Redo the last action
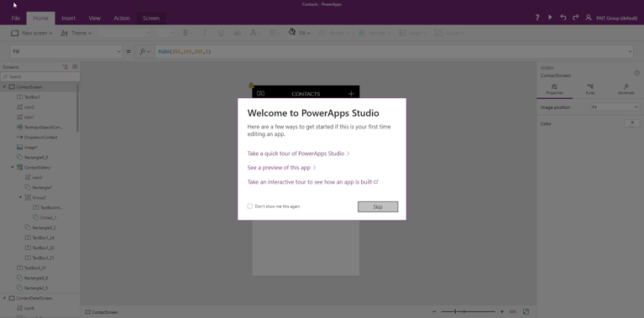Image resolution: width=644 pixels, height=318 pixels. click(x=575, y=18)
